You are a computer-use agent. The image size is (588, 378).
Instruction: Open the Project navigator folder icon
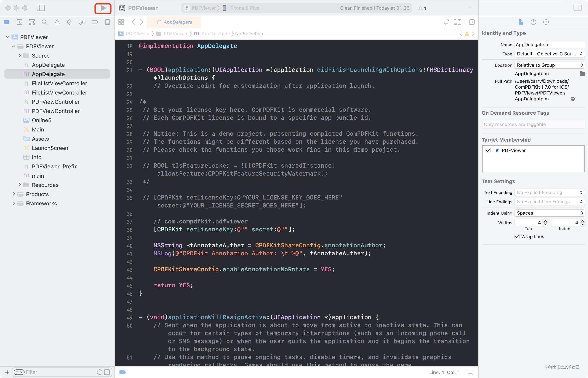(x=7, y=22)
